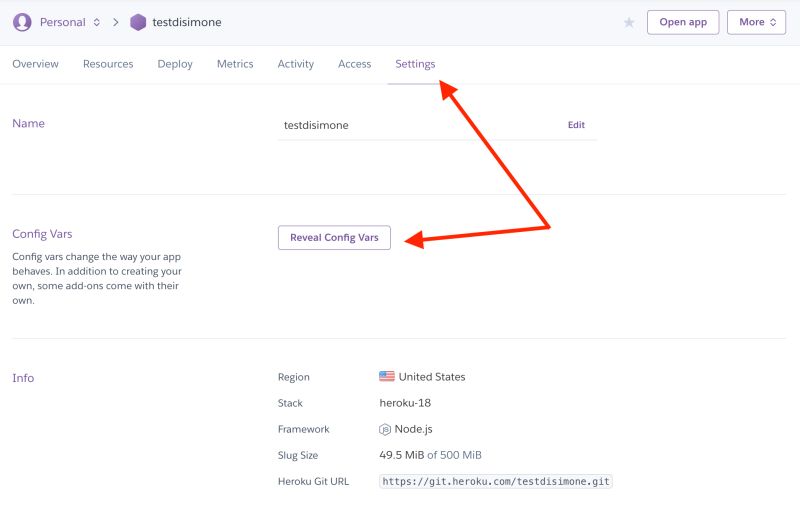The image size is (800, 507).
Task: Click the breadcrumb chevron separator
Action: coord(116,22)
